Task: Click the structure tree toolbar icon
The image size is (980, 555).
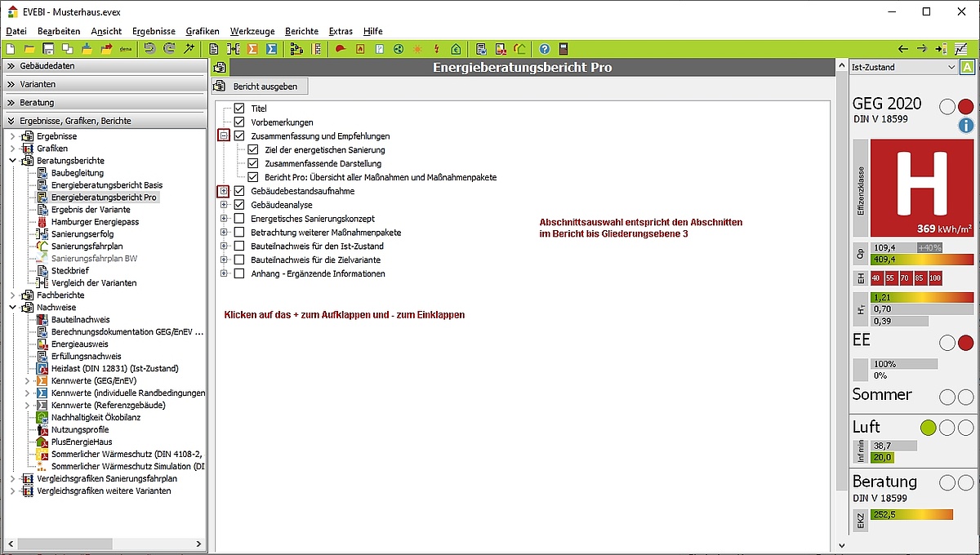Action: tap(296, 49)
